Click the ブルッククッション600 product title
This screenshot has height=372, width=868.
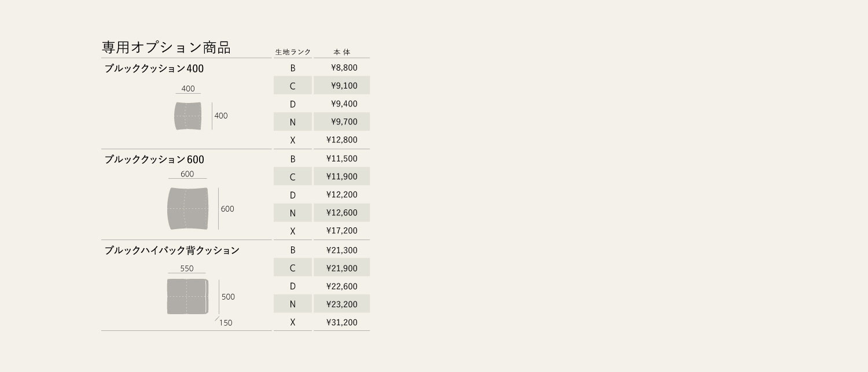[154, 159]
